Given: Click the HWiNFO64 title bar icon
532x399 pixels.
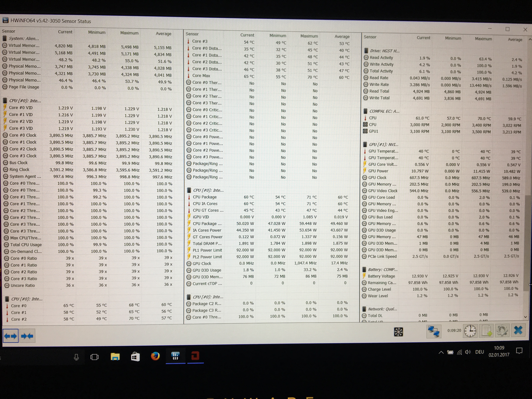Looking at the screenshot, I should point(5,20).
